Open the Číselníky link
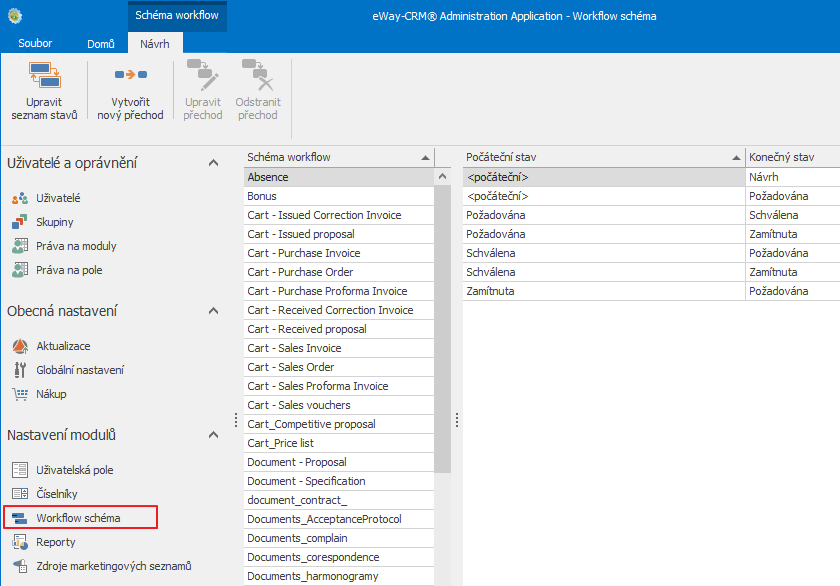The width and height of the screenshot is (840, 586). coord(57,494)
